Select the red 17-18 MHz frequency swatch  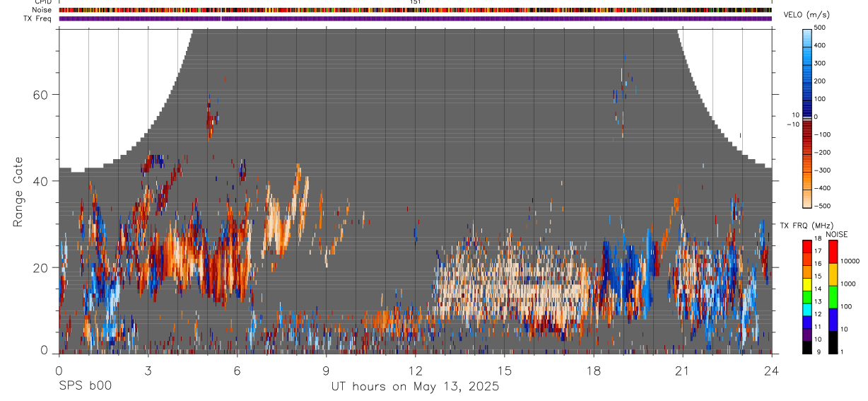click(807, 247)
